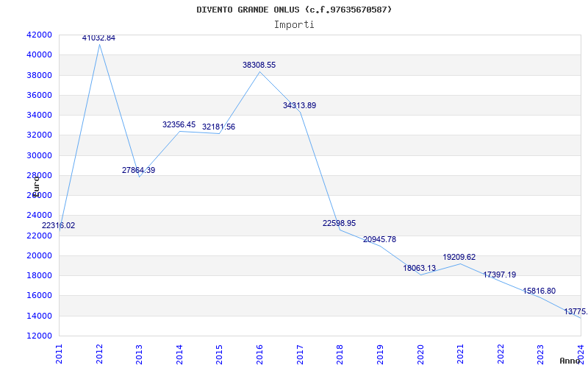Select the data label 41032.84

(x=99, y=38)
